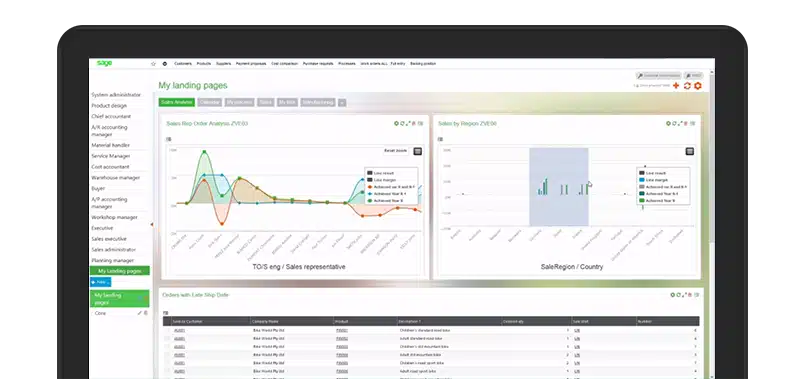
Task: Click the orange refresh icon near page title
Action: (687, 86)
